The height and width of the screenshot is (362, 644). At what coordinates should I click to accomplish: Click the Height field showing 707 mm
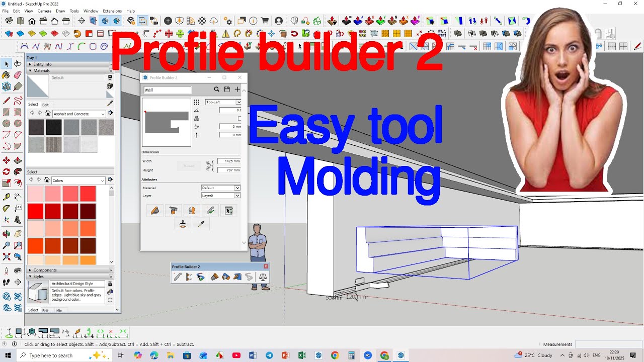coord(229,170)
